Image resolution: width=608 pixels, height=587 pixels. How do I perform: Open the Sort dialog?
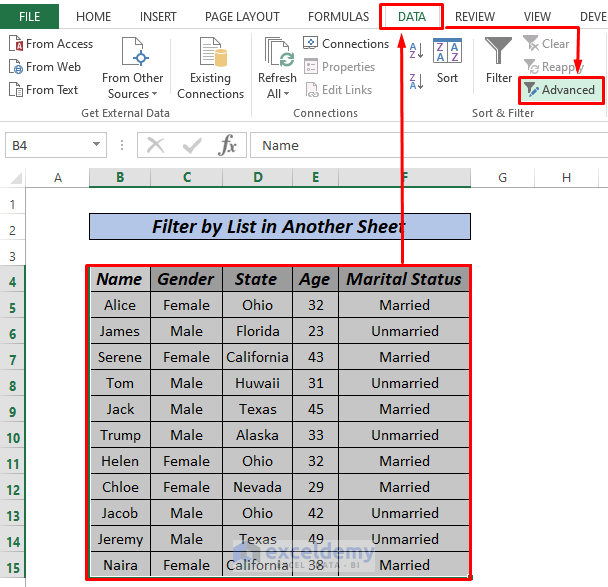[447, 61]
